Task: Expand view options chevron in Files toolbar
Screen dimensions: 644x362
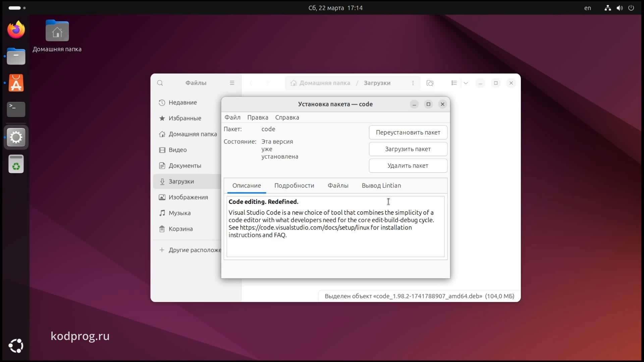Action: coord(466,83)
